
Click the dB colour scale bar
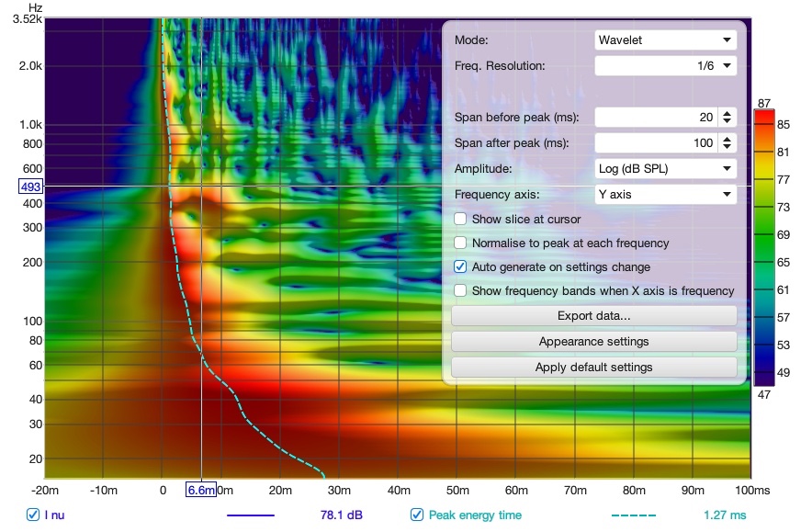pos(764,247)
